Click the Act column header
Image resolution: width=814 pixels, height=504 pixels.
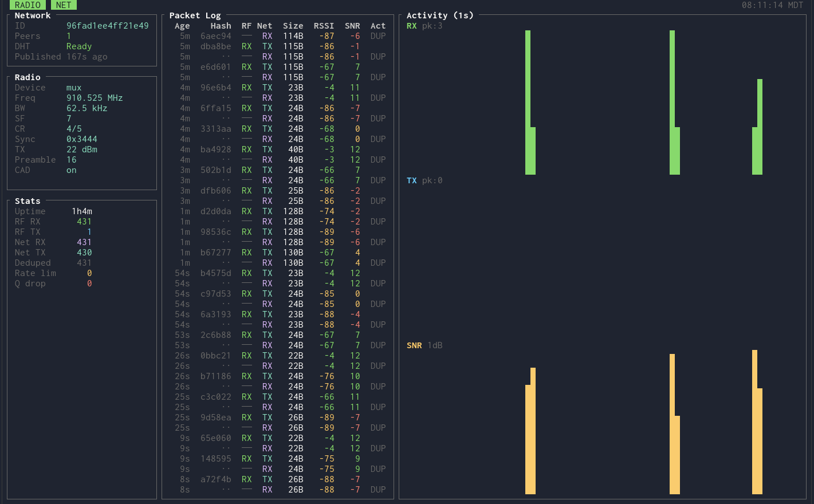click(x=378, y=26)
